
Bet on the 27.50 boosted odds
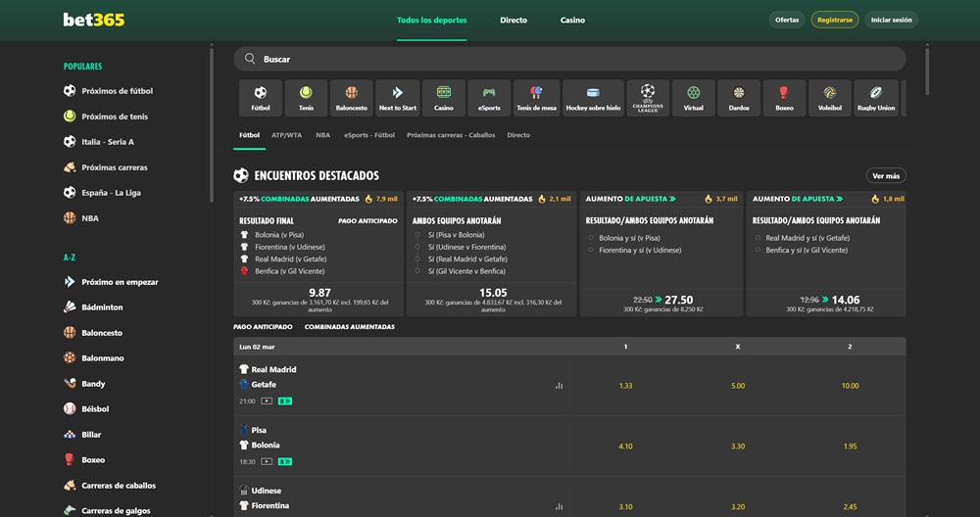click(x=679, y=300)
